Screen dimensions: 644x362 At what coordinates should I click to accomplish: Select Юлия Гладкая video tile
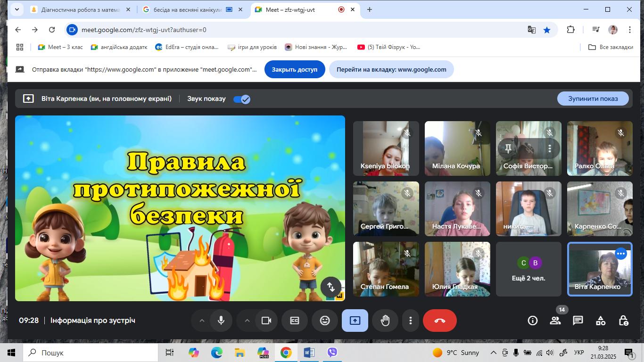point(457,269)
